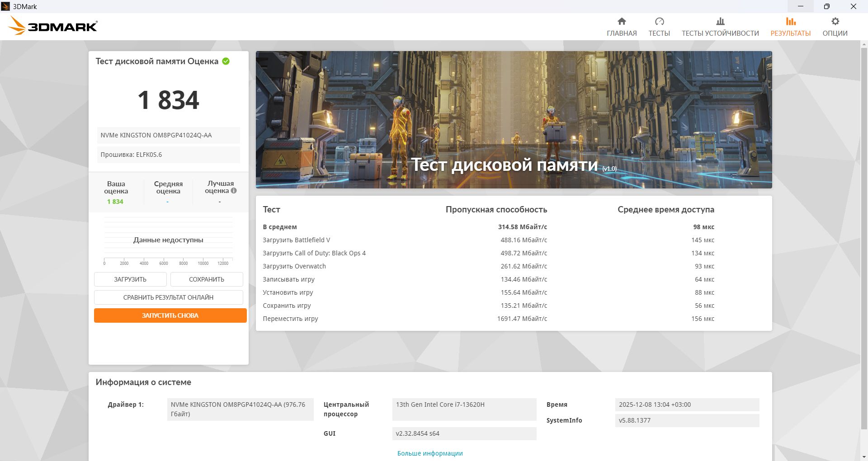Viewport: 868px width, 461px height.
Task: Click the Лучшая оценка label
Action: (x=219, y=187)
